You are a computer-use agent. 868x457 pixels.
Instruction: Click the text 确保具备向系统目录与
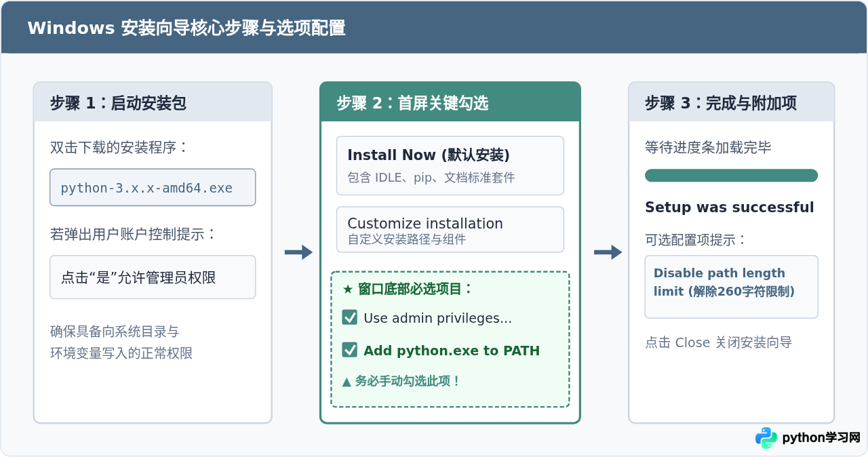pos(115,332)
